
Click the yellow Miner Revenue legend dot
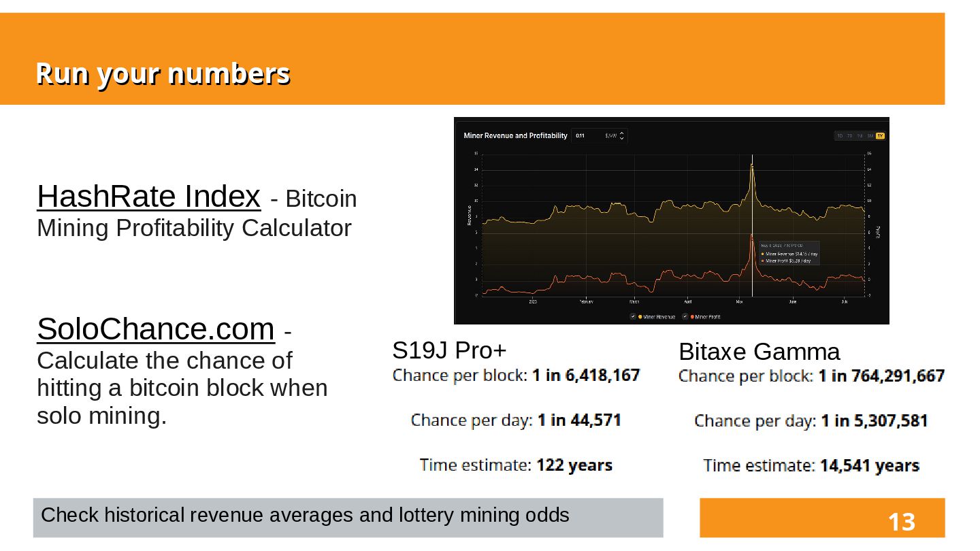point(640,317)
